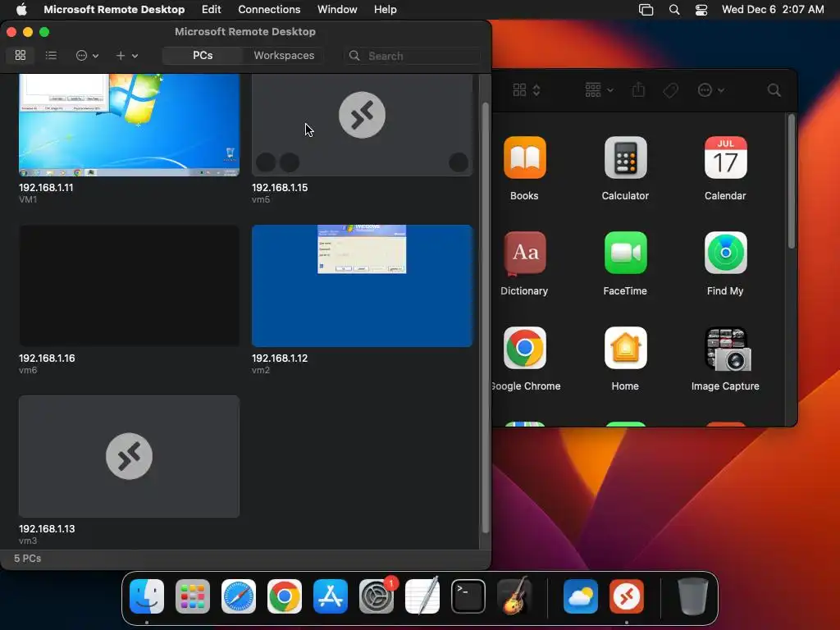Open the Add (+) dropdown in Remote Desktop

[127, 55]
